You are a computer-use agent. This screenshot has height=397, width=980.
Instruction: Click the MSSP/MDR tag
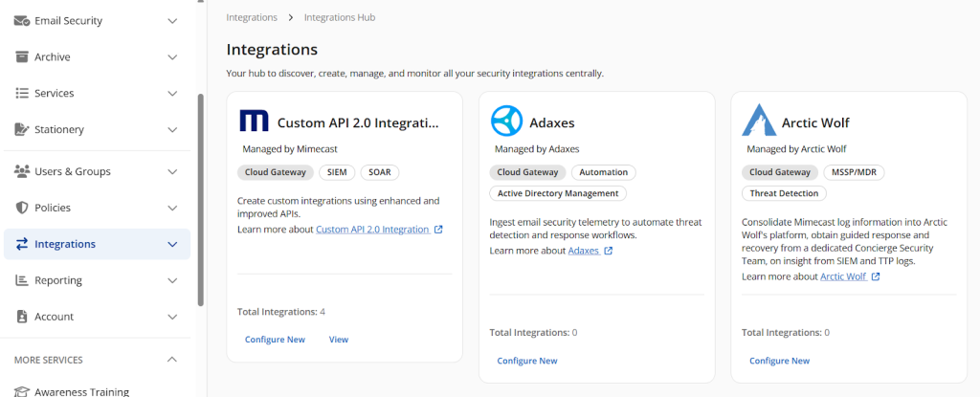[854, 172]
